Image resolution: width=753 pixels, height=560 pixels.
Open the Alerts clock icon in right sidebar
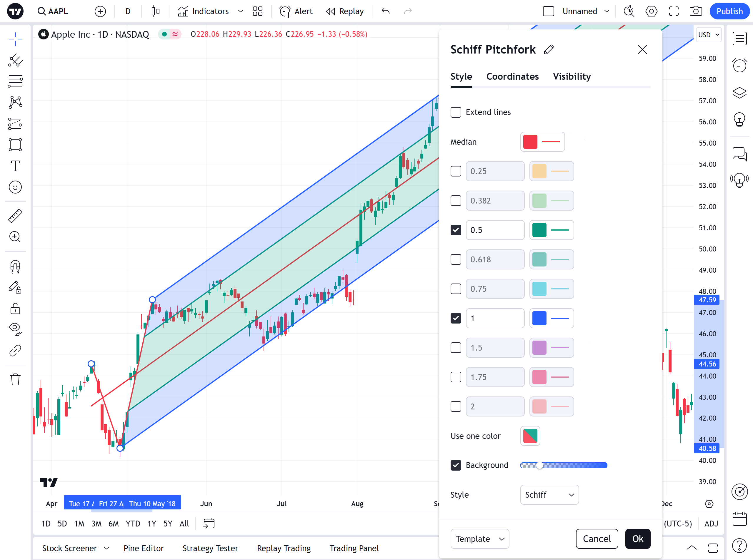pos(739,65)
